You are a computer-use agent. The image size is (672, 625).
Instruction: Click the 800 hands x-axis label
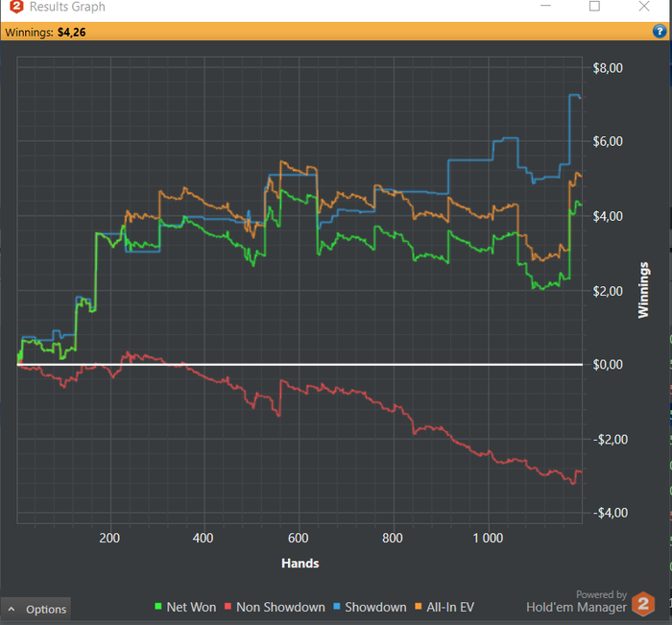point(393,538)
